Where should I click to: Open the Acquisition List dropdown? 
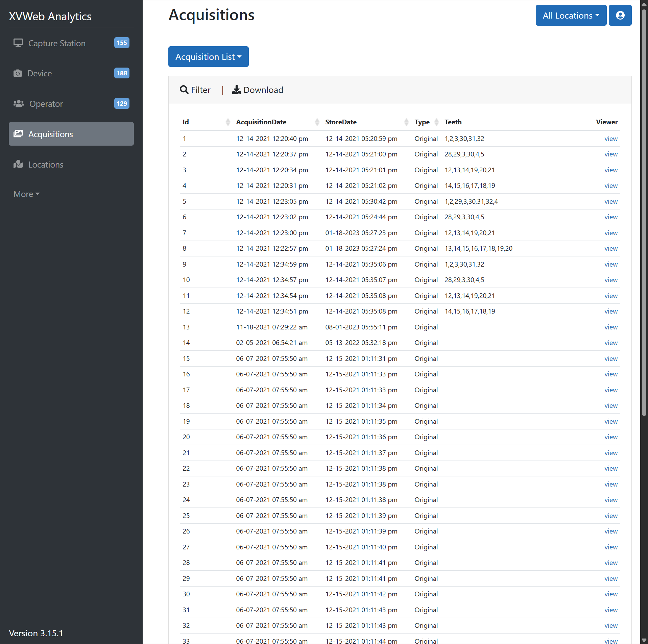208,56
